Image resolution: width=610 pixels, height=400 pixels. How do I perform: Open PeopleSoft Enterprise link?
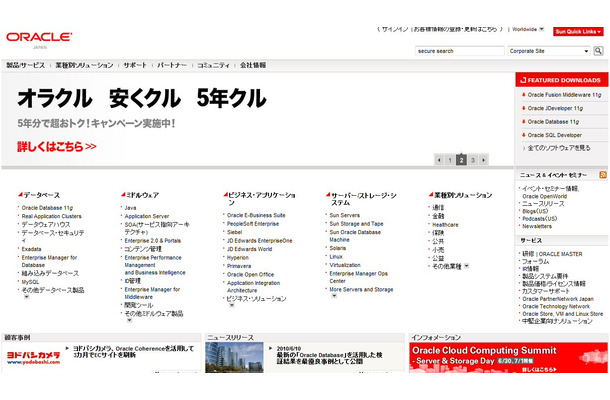click(x=253, y=224)
